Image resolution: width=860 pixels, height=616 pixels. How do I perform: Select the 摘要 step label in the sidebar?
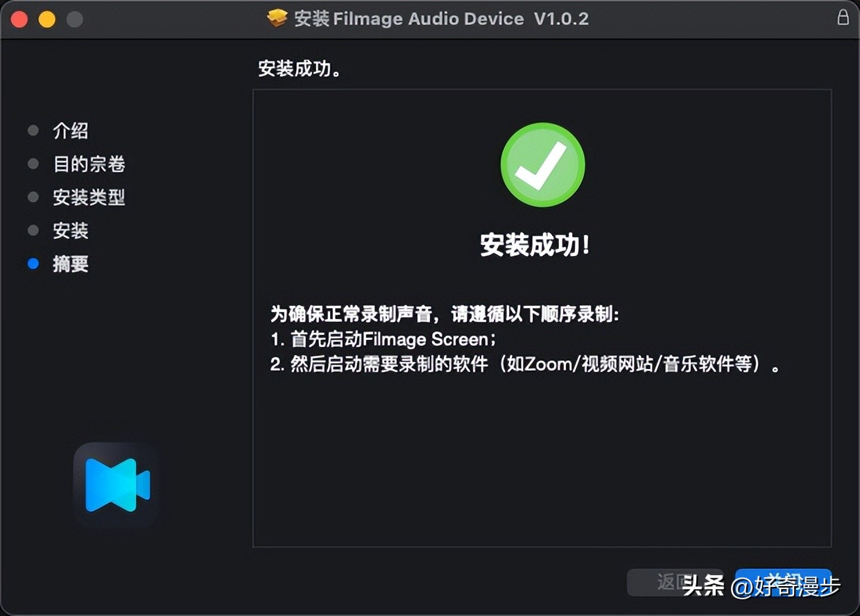pyautogui.click(x=70, y=264)
